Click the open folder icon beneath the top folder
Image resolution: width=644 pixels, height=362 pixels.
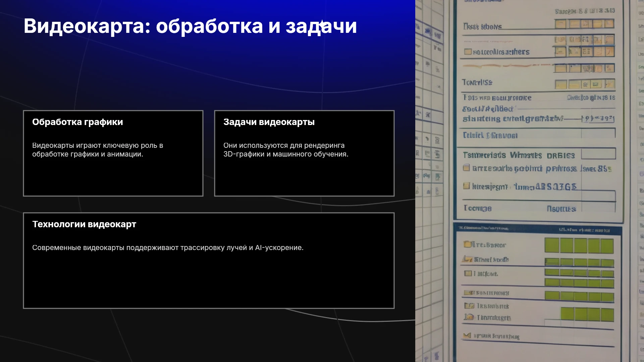[467, 259]
